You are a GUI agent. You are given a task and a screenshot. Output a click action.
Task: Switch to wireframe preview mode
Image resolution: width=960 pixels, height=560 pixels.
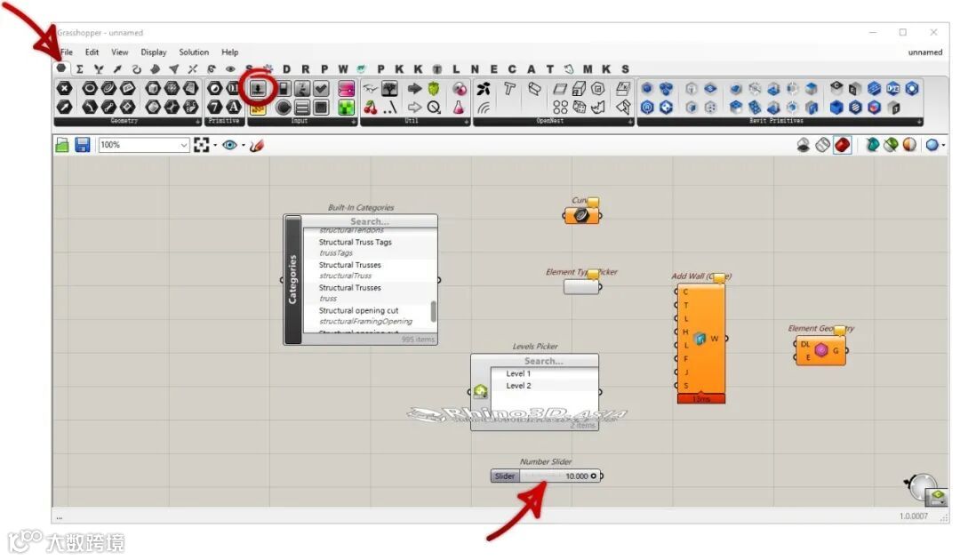tap(823, 145)
